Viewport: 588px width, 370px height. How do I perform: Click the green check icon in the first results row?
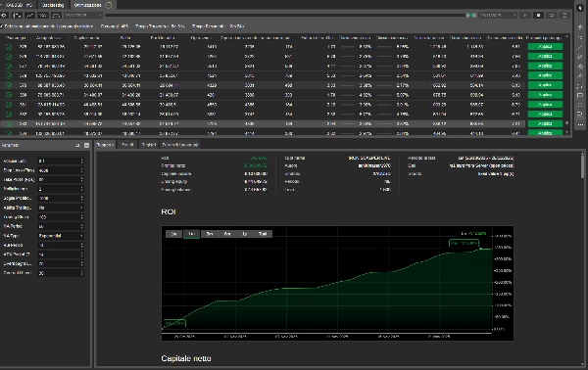8,47
